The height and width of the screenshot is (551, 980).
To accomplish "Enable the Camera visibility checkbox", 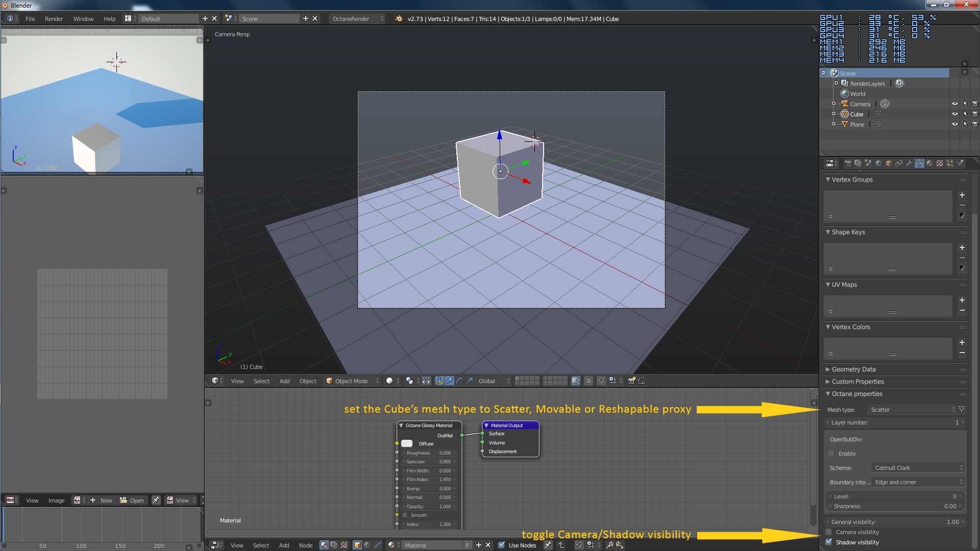I will coord(829,532).
